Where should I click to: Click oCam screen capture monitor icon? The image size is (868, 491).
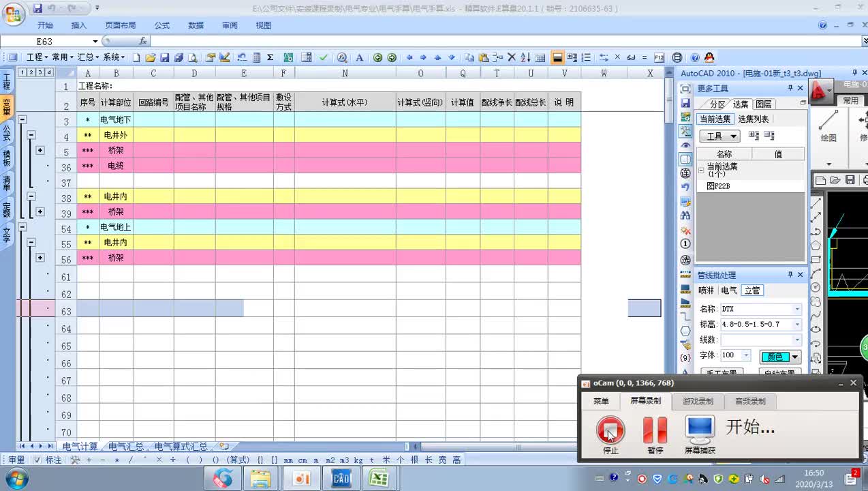click(700, 430)
